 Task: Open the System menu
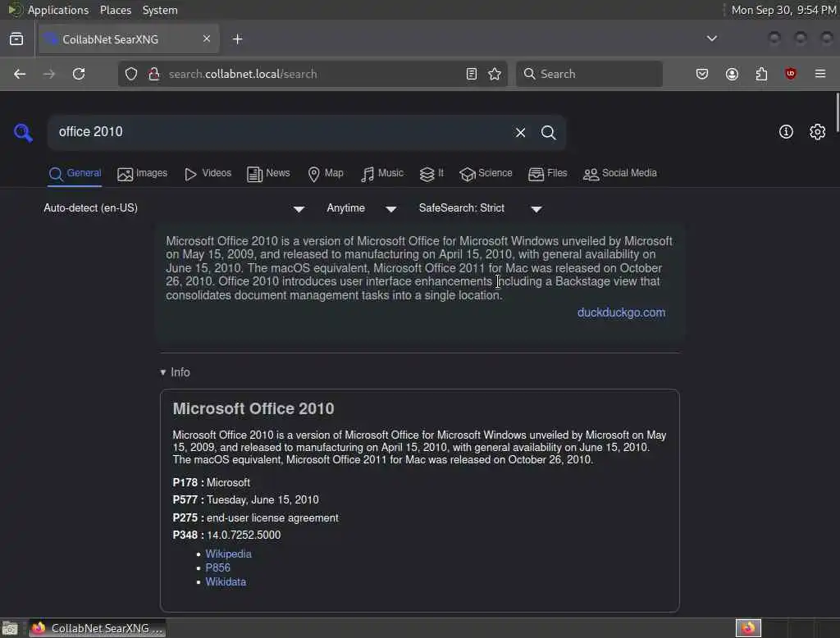click(x=160, y=10)
